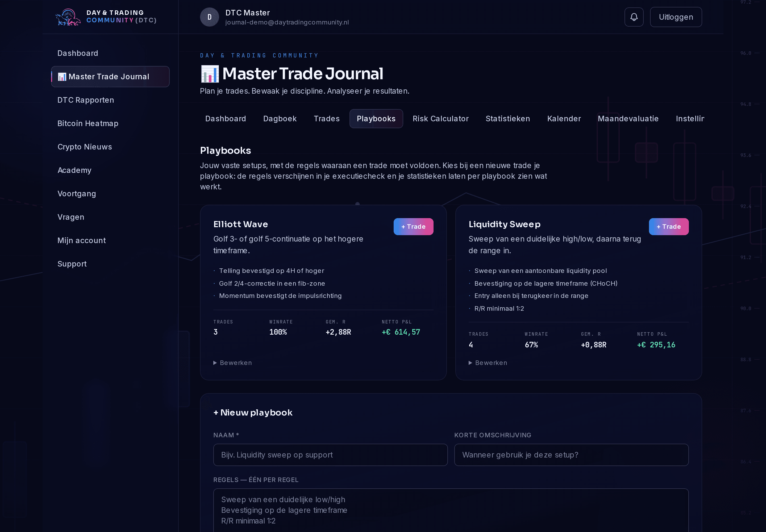The width and height of the screenshot is (766, 532).
Task: Open the Maandevaluatie tab
Action: click(x=628, y=119)
